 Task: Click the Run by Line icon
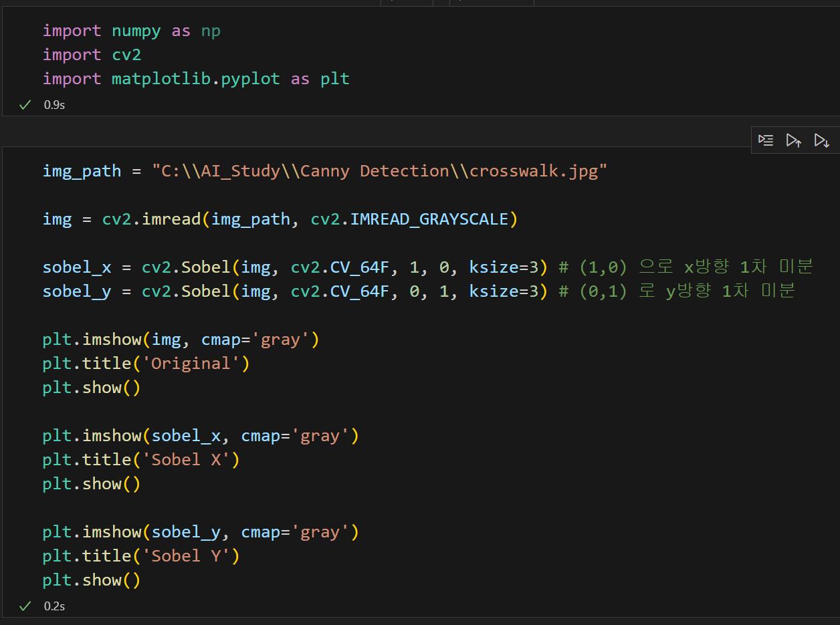pos(766,140)
